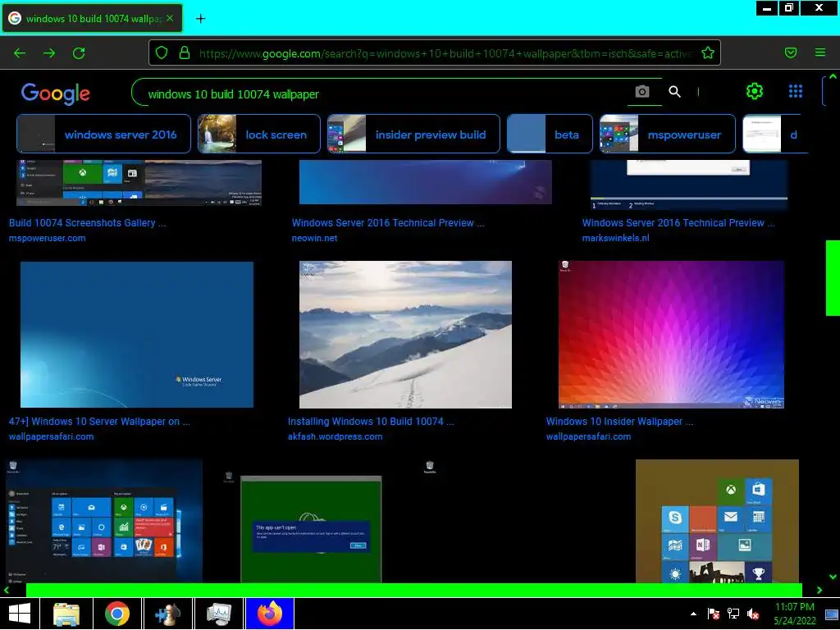Open the clock showing 11:07 PM
This screenshot has height=630, width=840.
(794, 614)
